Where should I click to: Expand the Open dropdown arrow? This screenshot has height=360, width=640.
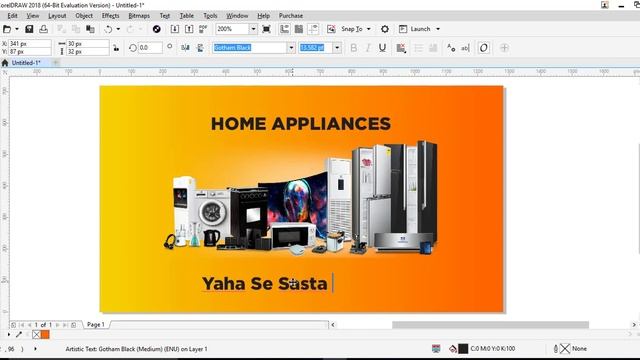[x=17, y=29]
